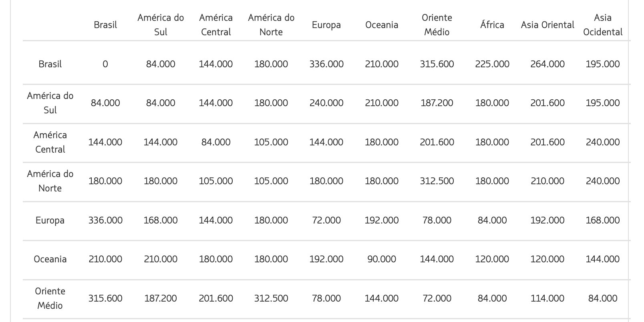This screenshot has width=644, height=322.
Task: Click the 315.600 cell in Brasil row
Action: pyautogui.click(x=437, y=64)
